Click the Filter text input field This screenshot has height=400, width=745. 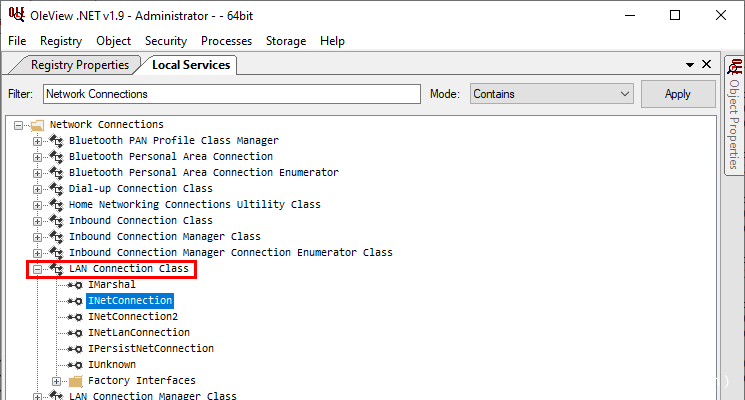[x=231, y=94]
